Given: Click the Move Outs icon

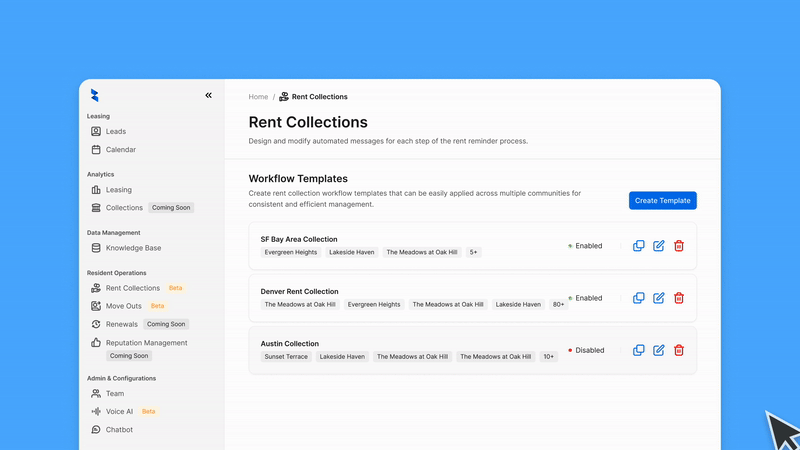Looking at the screenshot, I should [96, 306].
